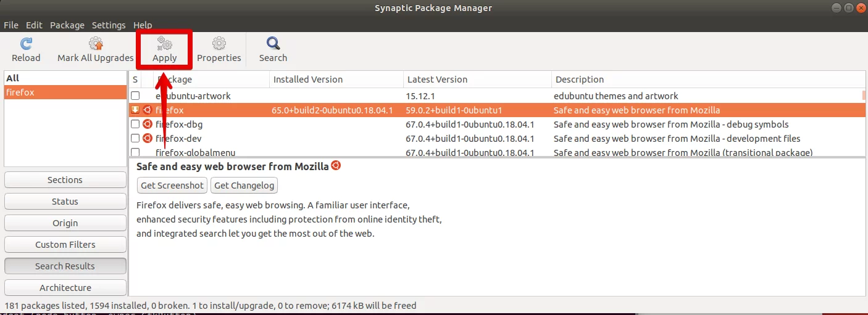
Task: Click Ubuntu support icon on firefox-dbg row
Action: 148,125
